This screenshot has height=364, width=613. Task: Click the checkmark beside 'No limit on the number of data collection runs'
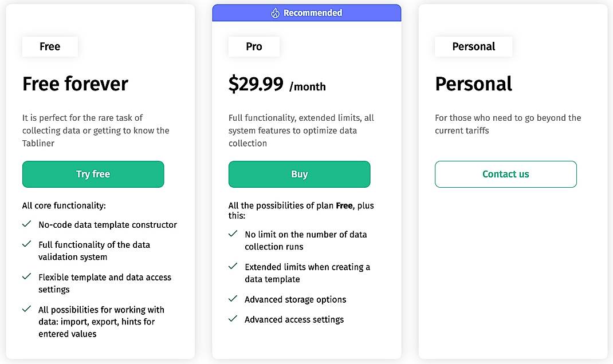233,234
